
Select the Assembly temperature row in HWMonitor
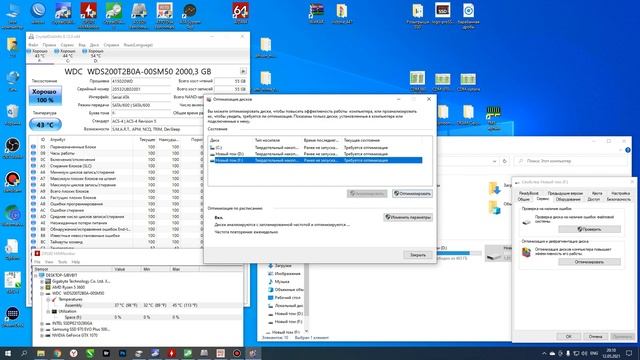click(138, 305)
